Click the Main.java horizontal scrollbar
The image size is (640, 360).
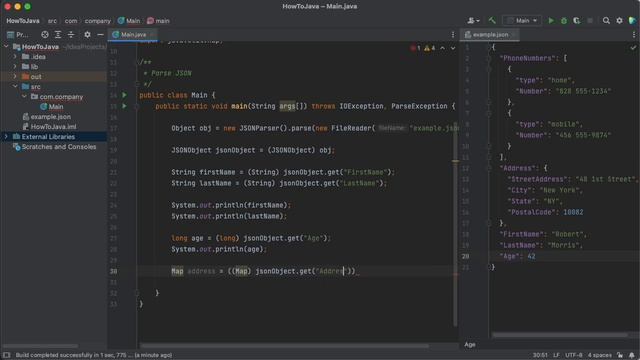click(x=284, y=346)
